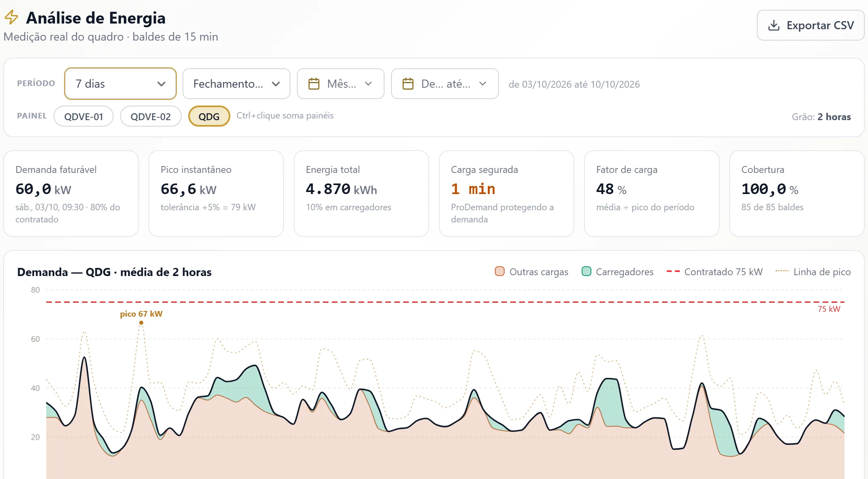Toggle the QDG panel chip
The height and width of the screenshot is (479, 868).
pos(209,117)
